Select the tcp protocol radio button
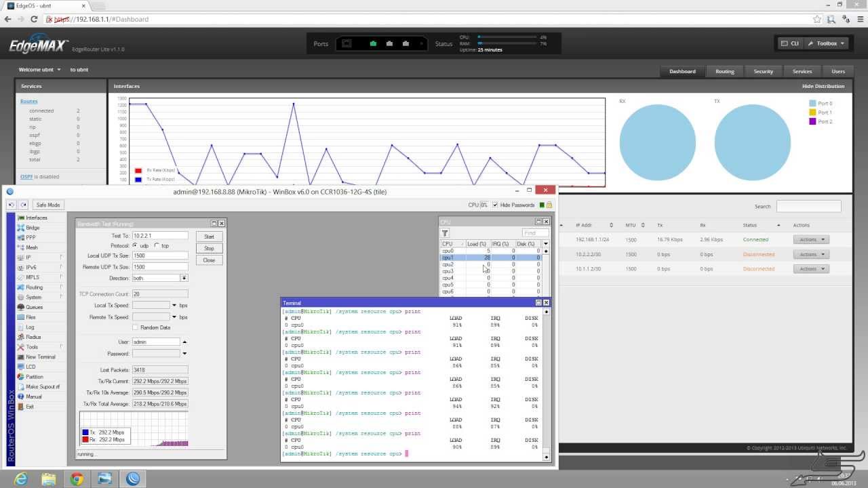The height and width of the screenshot is (488, 868). [x=157, y=245]
